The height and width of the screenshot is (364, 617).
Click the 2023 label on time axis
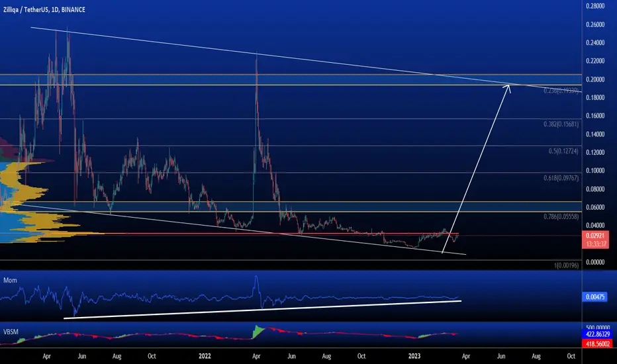414,356
